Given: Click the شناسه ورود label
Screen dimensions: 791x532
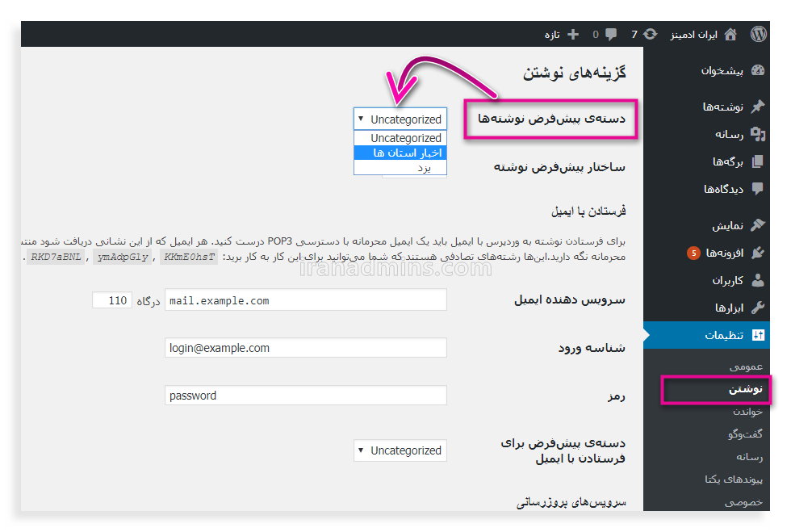Looking at the screenshot, I should pos(592,348).
